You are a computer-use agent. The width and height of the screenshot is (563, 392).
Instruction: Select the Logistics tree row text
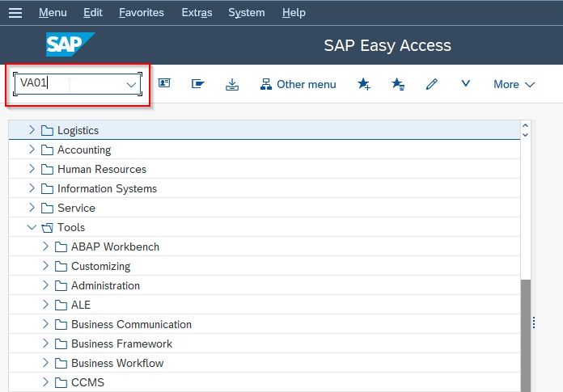pos(78,131)
